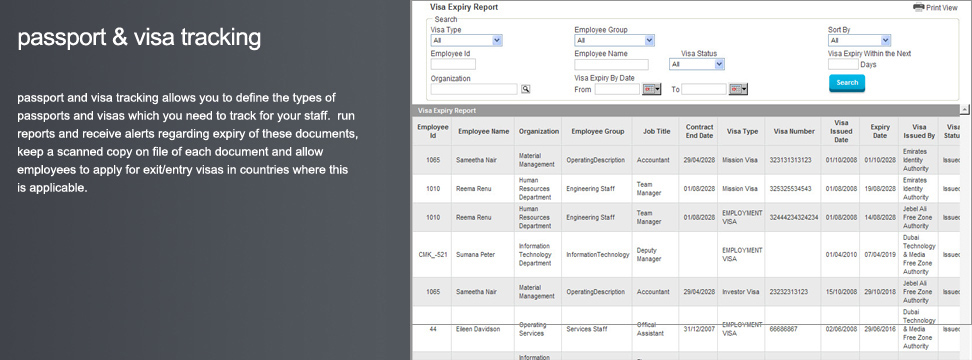
Task: Click the Visa Expiry To date field
Action: click(x=704, y=89)
